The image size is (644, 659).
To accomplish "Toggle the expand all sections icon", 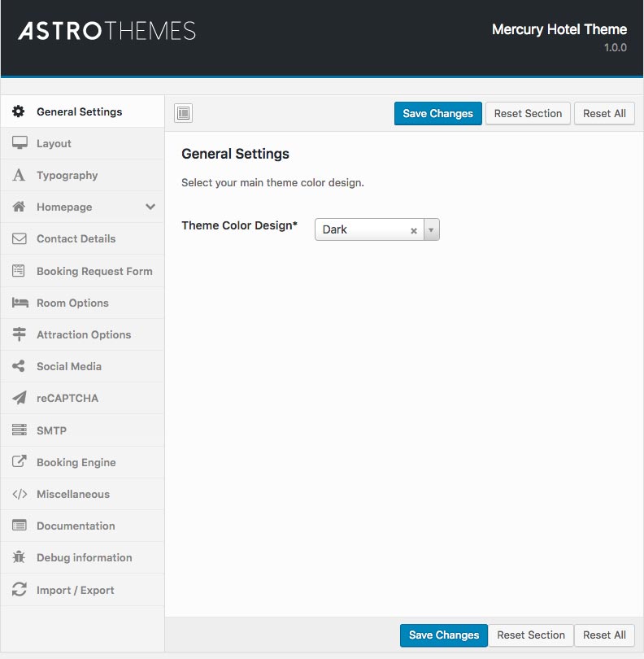I will click(x=184, y=113).
